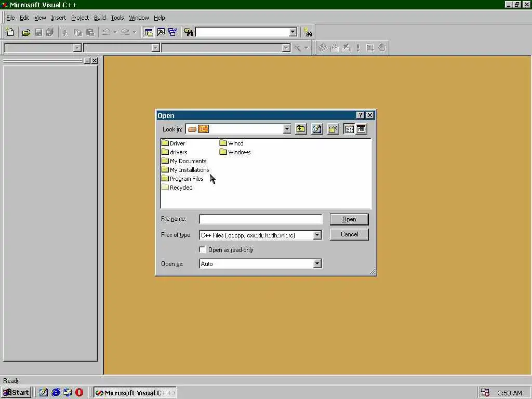Select the Program Files folder

182,179
